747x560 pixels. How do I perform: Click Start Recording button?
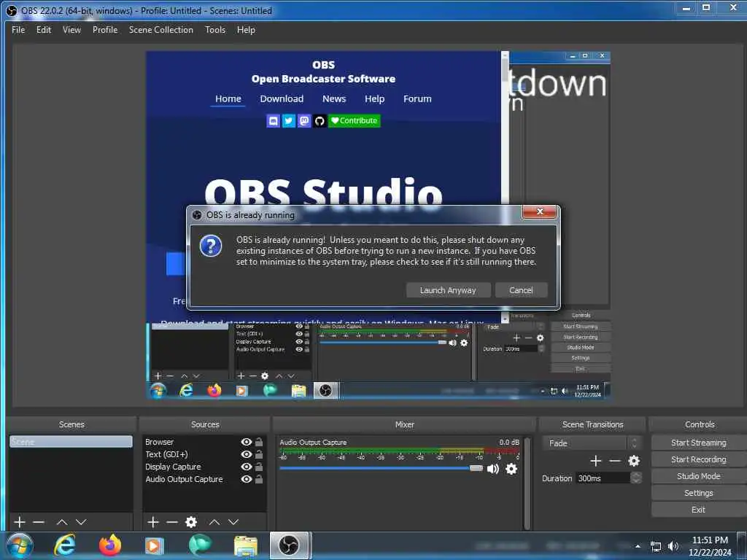pyautogui.click(x=698, y=459)
